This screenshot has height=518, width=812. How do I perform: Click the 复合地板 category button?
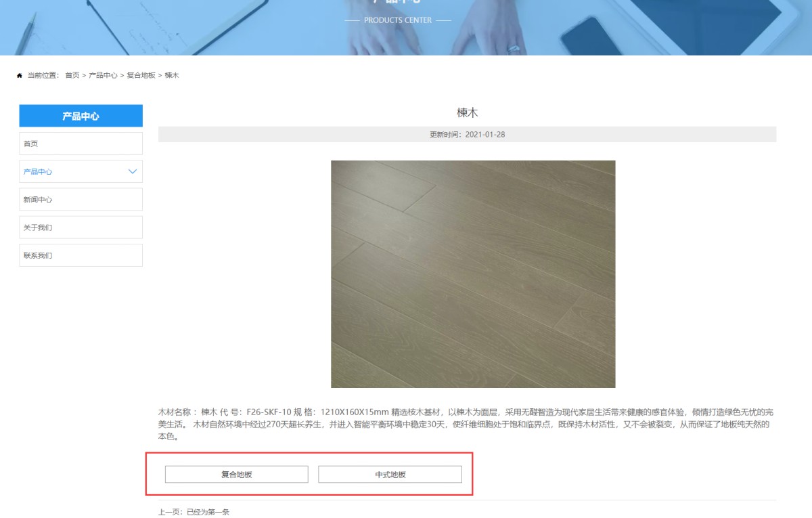[x=237, y=475]
